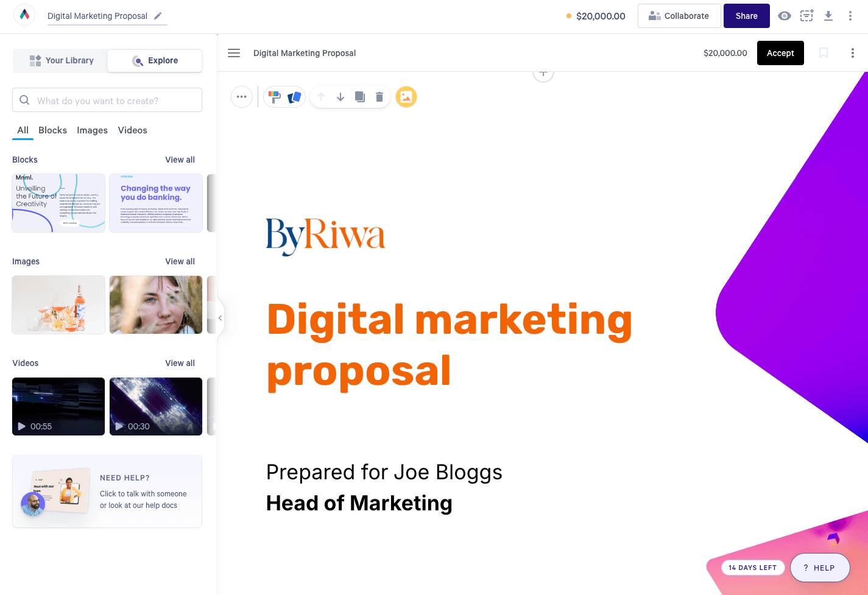
Task: Play the 00:30 video thumbnail
Action: [156, 406]
